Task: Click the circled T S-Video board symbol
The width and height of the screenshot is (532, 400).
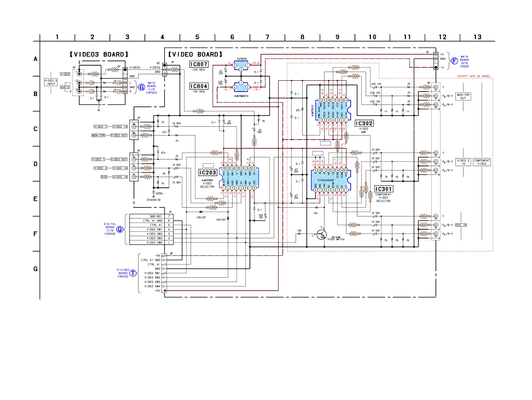Action: [133, 273]
